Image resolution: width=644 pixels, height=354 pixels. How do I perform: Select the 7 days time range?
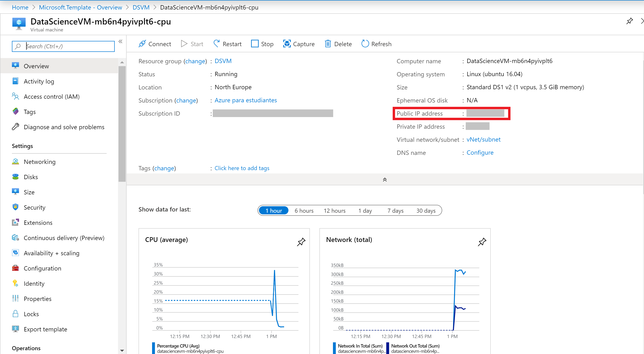(x=395, y=211)
